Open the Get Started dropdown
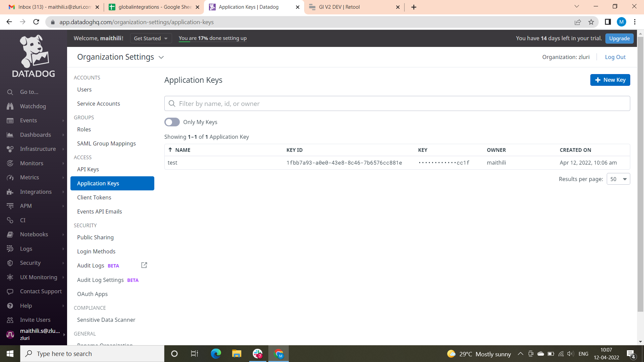Screen dimensions: 644x362 pyautogui.click(x=151, y=38)
